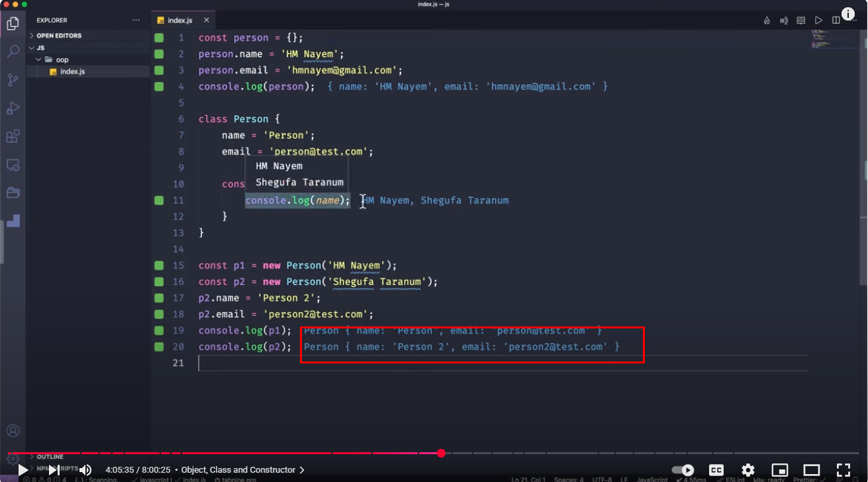Click the Explorer files icon
Screen dimensions: 868x482
click(x=13, y=24)
